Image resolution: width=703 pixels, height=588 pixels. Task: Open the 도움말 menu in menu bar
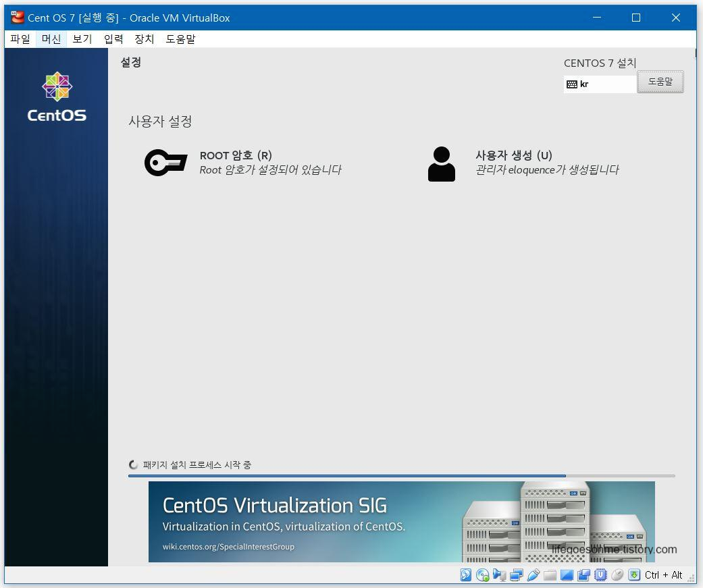[x=181, y=39]
